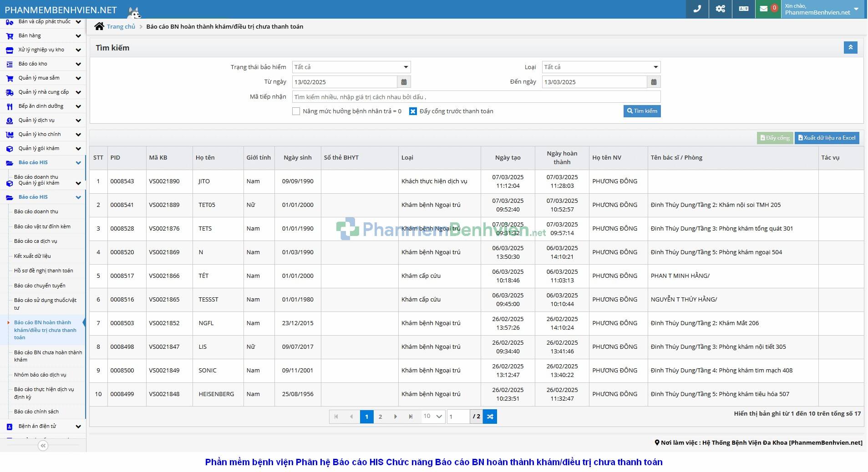
Task: Go to first page of the table
Action: click(336, 416)
